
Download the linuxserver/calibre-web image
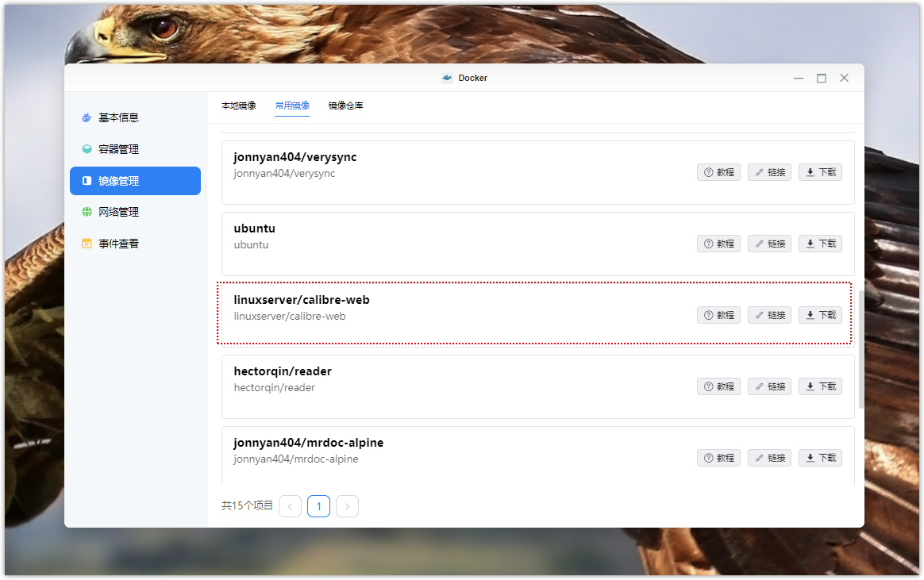[x=820, y=315]
